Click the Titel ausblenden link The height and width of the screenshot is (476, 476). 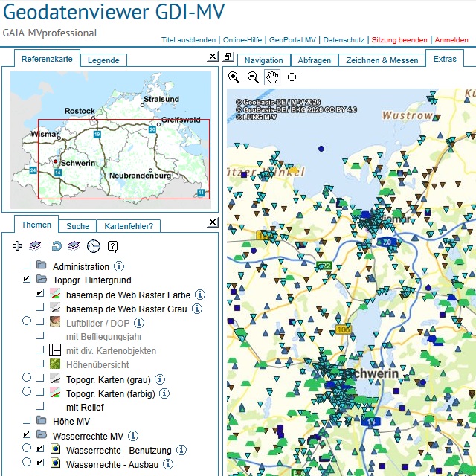[188, 39]
